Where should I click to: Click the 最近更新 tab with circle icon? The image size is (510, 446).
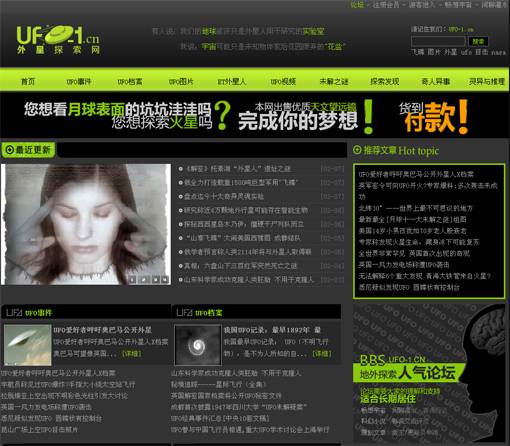pos(28,150)
